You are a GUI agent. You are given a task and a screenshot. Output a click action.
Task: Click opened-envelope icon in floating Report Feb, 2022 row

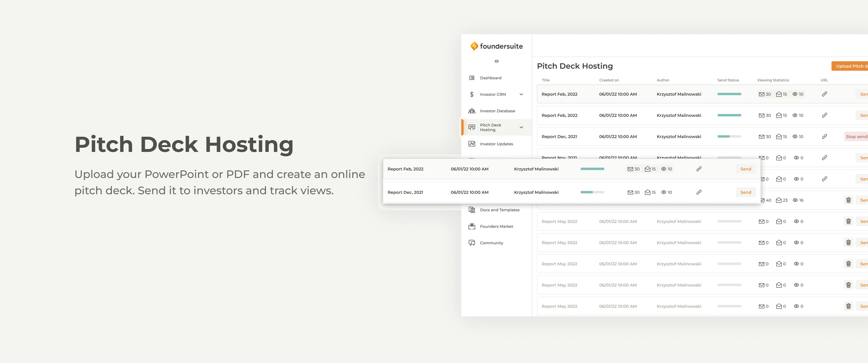click(x=647, y=169)
